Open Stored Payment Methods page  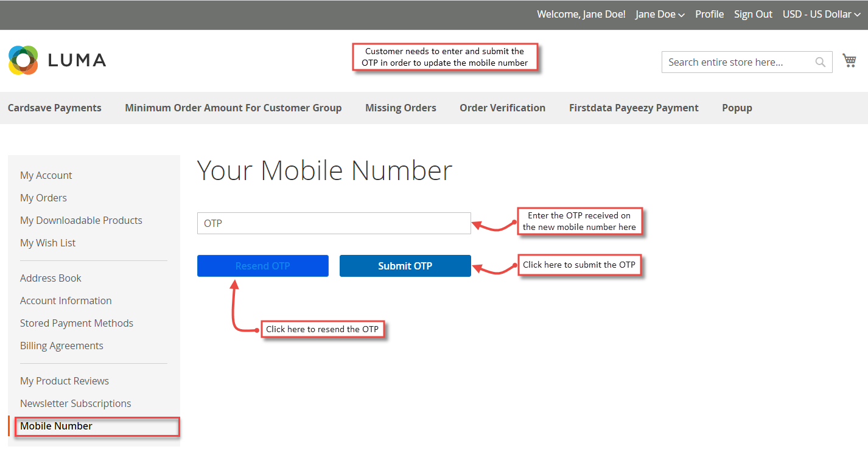[x=77, y=323]
